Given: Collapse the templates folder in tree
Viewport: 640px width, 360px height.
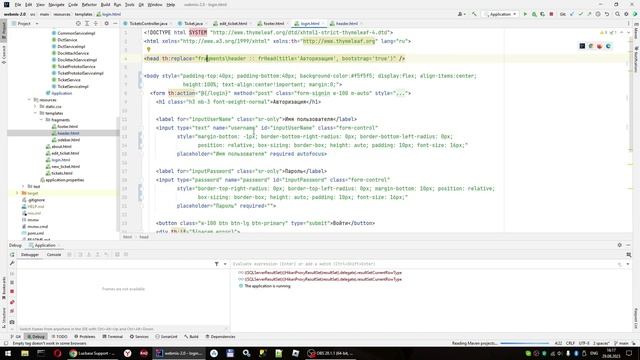Looking at the screenshot, I should coord(35,113).
